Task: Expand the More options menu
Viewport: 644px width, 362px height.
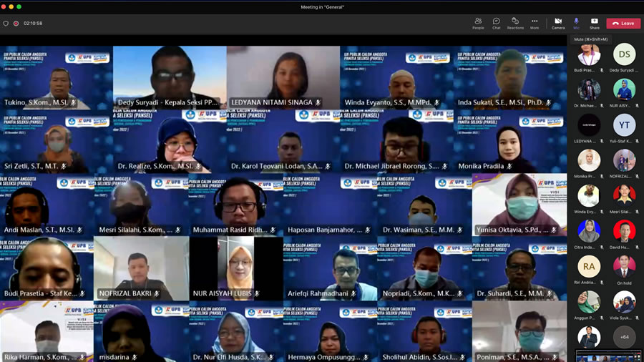Action: pos(535,23)
